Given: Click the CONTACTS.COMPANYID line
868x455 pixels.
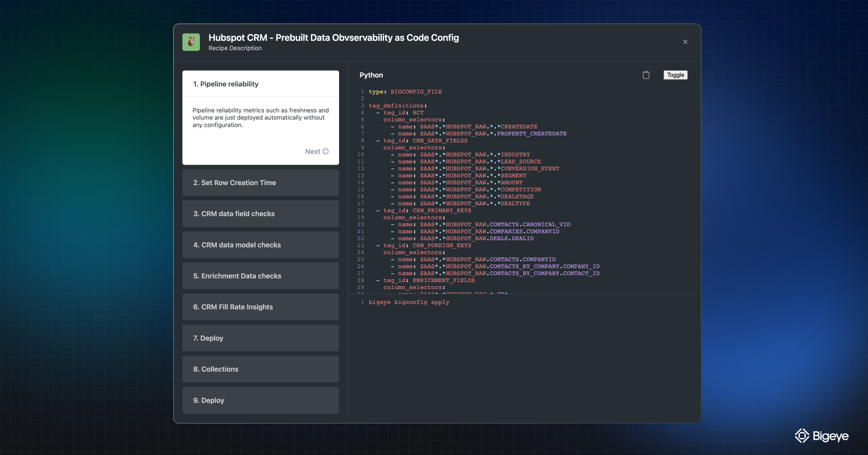Looking at the screenshot, I should click(x=473, y=259).
